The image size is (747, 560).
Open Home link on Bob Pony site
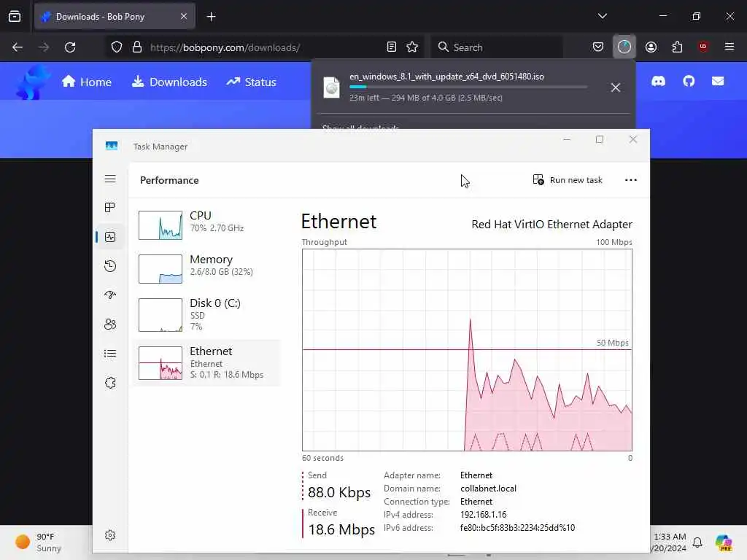click(86, 82)
